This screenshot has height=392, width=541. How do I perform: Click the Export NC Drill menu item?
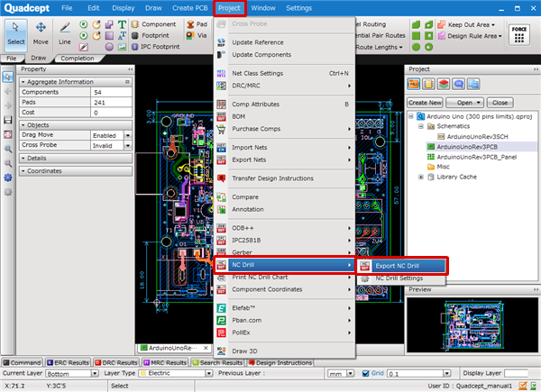pos(401,266)
